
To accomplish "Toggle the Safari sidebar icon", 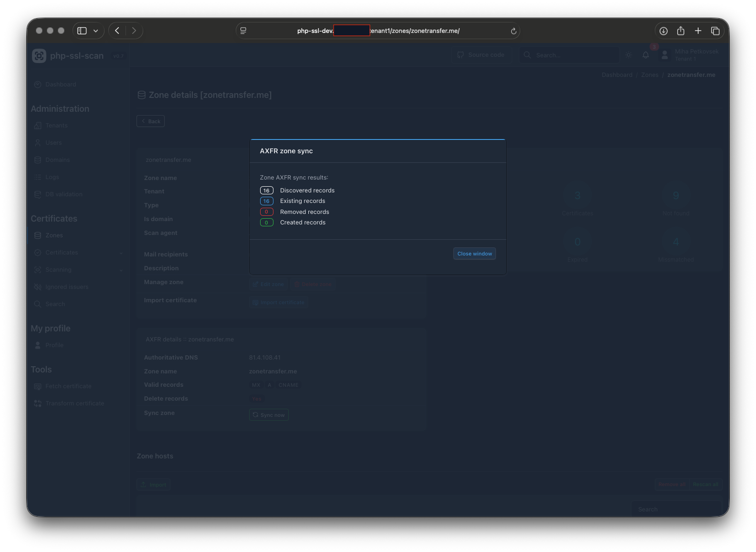I will [82, 31].
